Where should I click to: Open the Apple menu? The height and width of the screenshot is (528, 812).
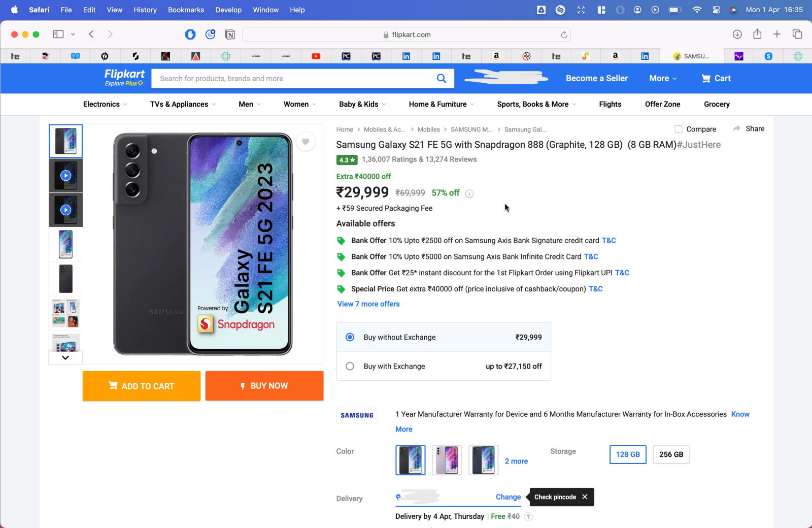pyautogui.click(x=14, y=10)
